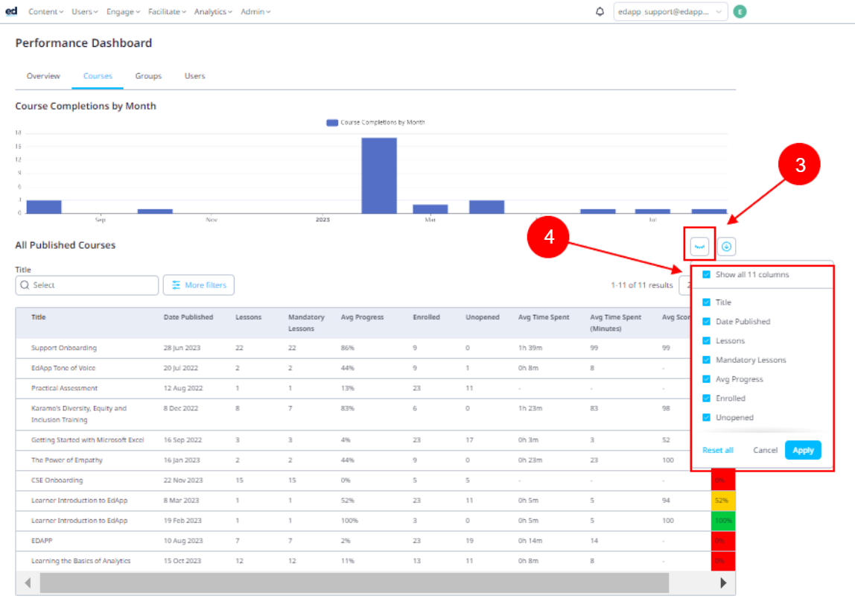Switch to the Groups tab
The image size is (855, 616).
148,76
